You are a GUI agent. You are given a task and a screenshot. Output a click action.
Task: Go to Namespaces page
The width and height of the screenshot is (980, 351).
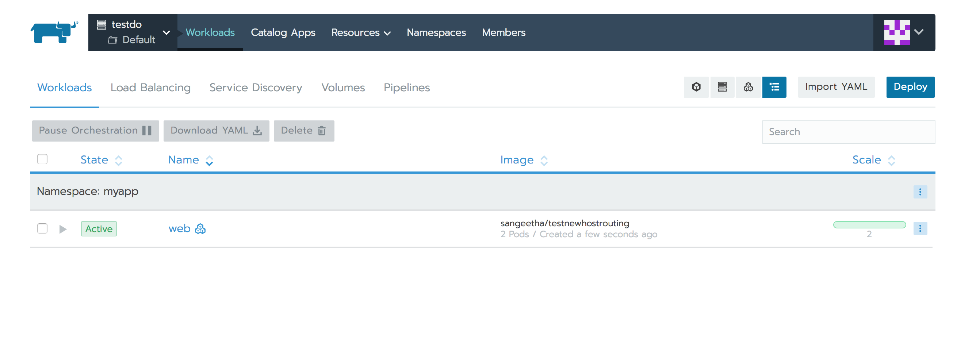coord(436,32)
